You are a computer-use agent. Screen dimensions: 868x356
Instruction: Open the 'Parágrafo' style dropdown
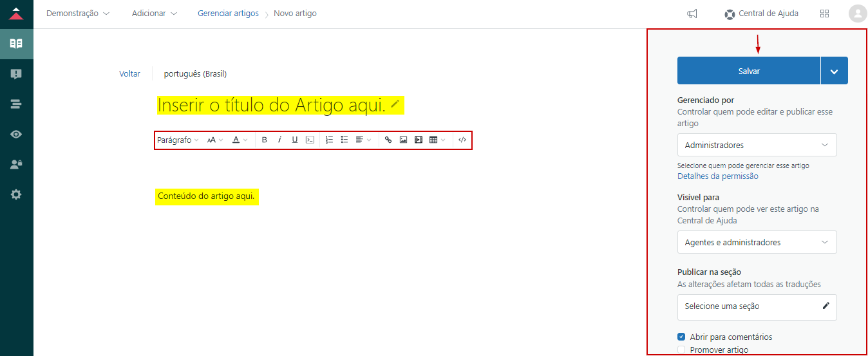click(x=178, y=140)
